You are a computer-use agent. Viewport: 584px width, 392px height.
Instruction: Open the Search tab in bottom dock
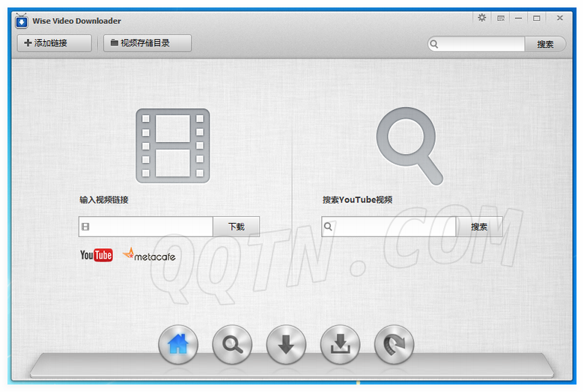(x=232, y=345)
